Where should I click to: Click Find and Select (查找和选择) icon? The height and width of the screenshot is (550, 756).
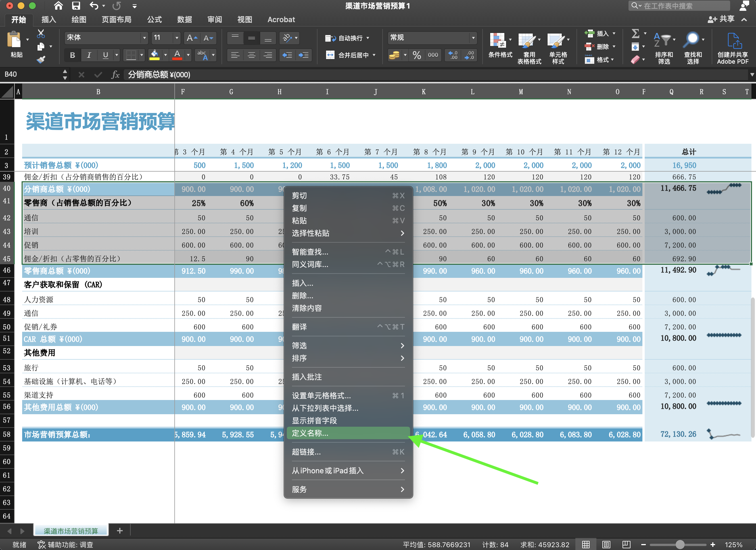693,47
